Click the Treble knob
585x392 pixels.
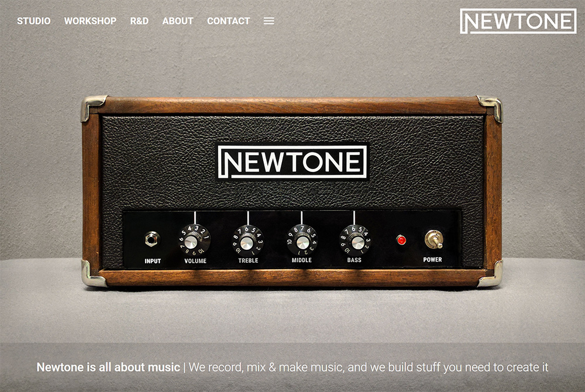247,240
